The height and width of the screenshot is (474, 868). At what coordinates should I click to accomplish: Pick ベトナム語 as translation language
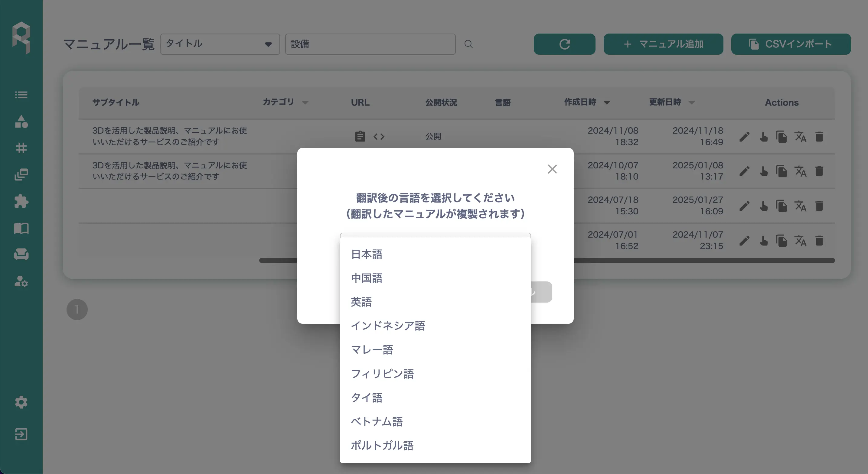click(377, 421)
